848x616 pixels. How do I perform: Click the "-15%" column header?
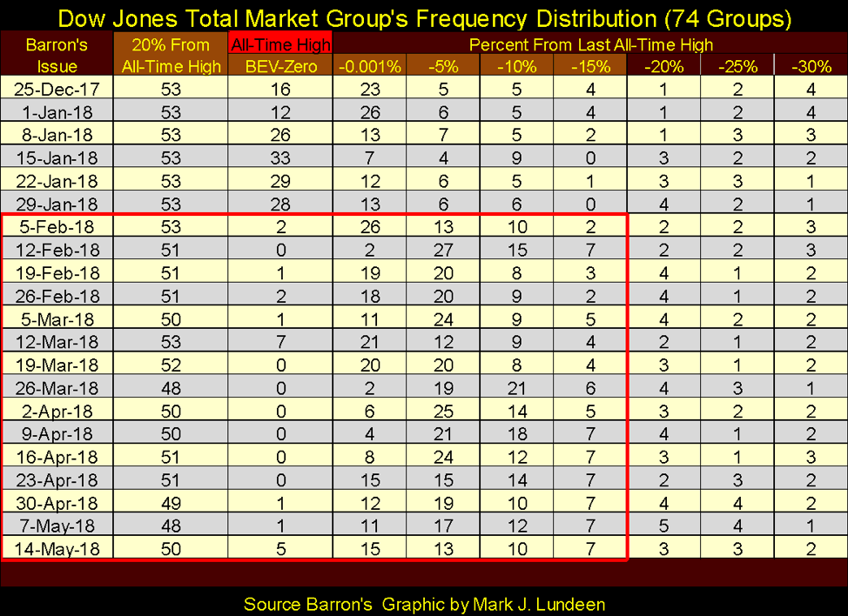click(590, 66)
